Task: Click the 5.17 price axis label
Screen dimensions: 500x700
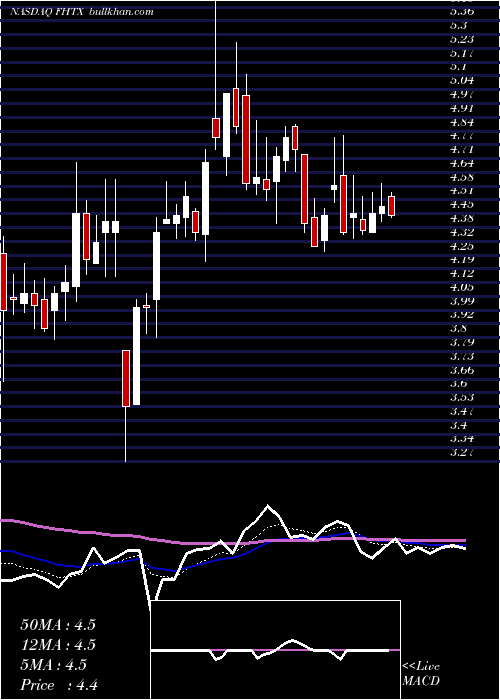Action: pos(462,53)
